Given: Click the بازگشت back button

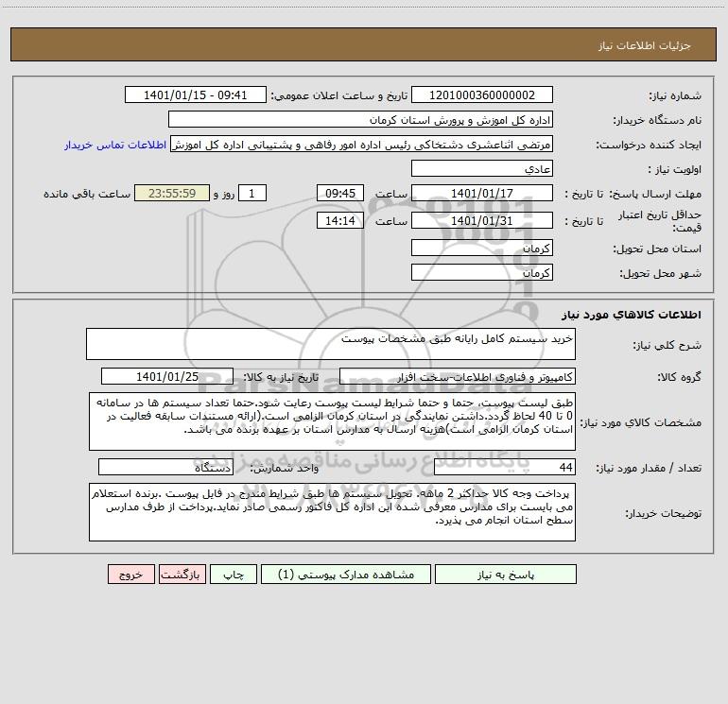Looking at the screenshot, I should [182, 574].
